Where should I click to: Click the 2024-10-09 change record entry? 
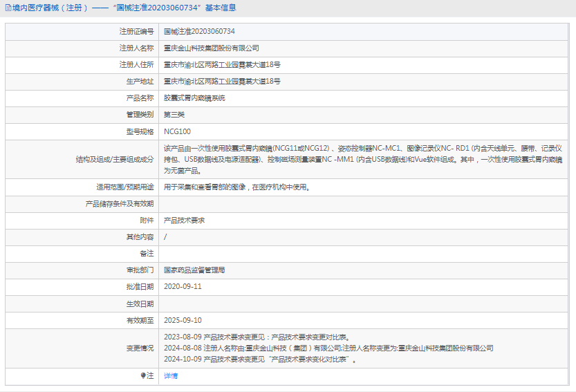click(260, 360)
